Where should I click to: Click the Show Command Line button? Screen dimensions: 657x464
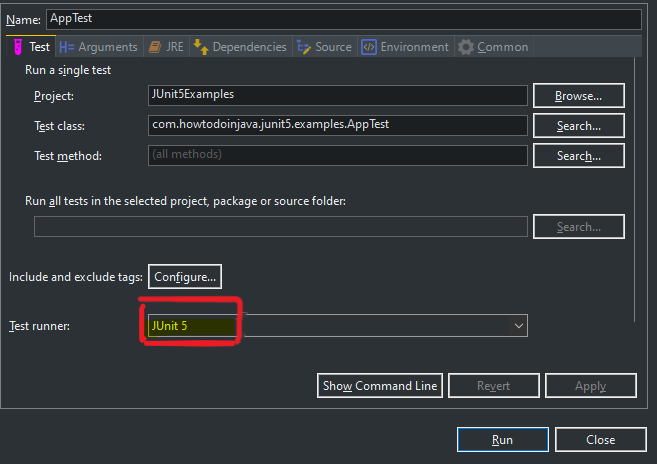point(380,386)
